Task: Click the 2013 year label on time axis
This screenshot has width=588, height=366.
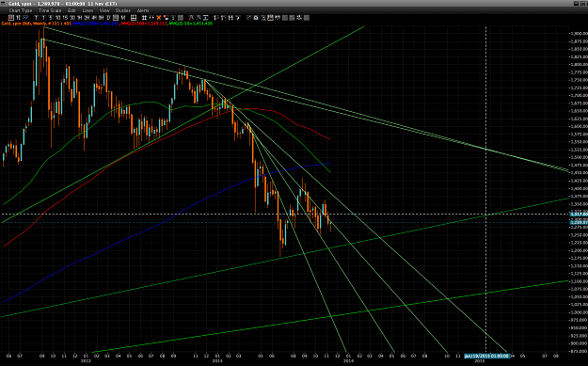Action: pos(217,360)
